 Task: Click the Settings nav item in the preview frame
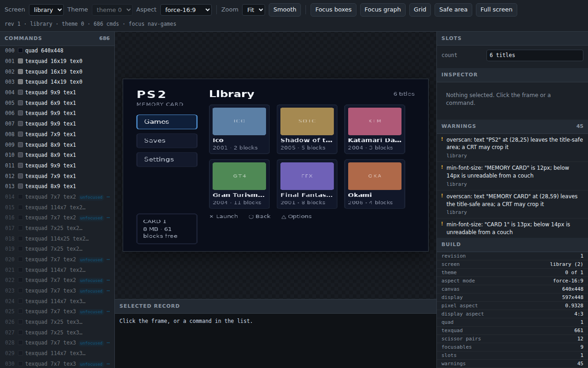click(167, 160)
